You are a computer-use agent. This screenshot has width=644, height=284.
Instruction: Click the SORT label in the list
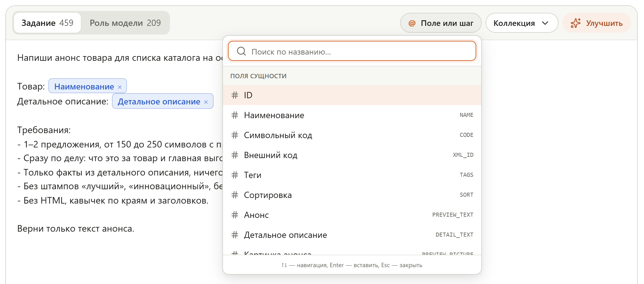point(466,195)
